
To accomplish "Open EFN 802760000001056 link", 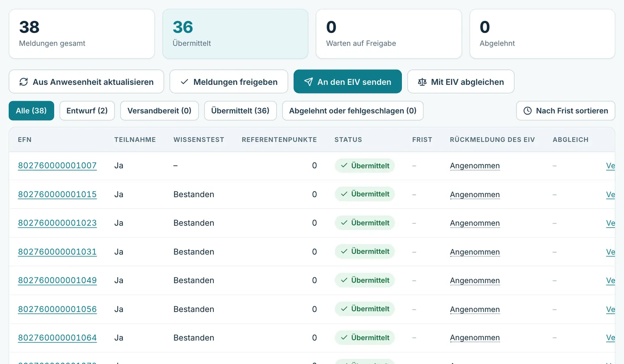I will [57, 309].
